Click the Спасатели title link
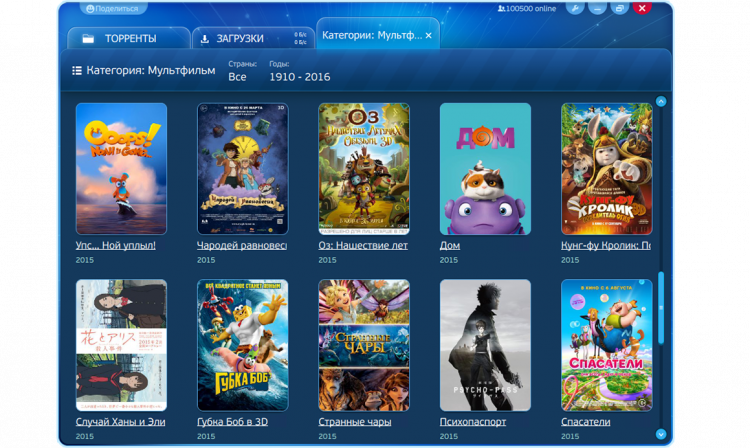 pos(586,422)
